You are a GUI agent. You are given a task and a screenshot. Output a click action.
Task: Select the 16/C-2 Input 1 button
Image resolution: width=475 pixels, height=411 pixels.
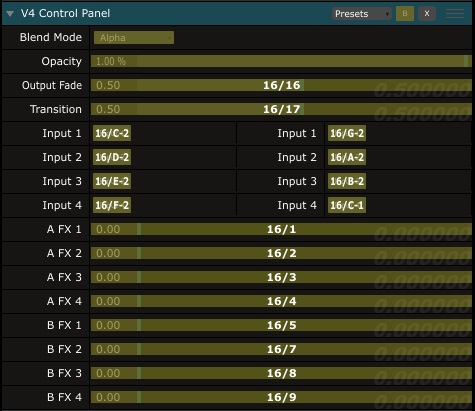coord(112,133)
